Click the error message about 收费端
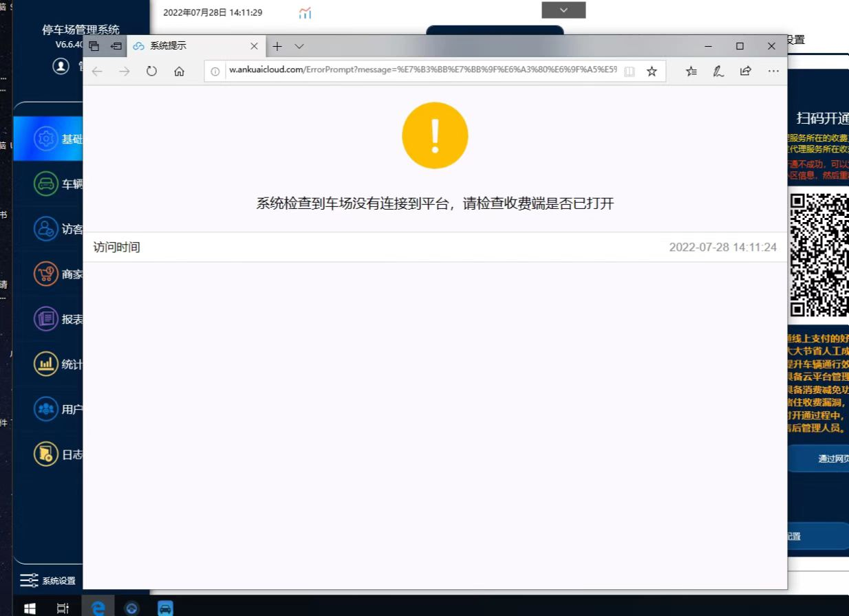 435,203
